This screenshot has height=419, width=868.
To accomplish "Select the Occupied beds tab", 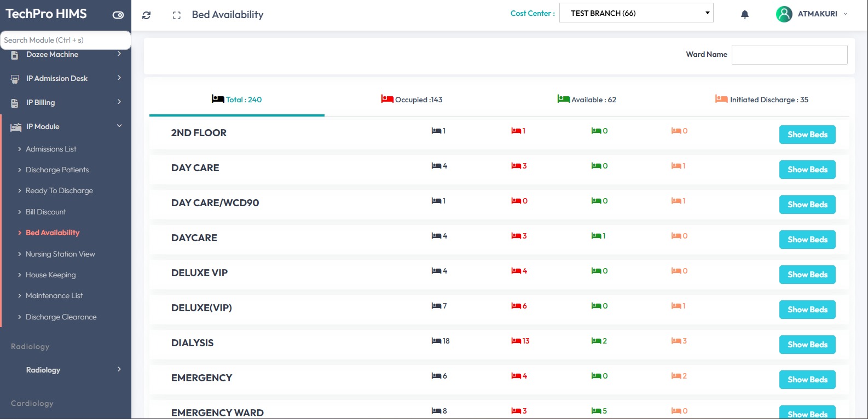I will point(412,100).
